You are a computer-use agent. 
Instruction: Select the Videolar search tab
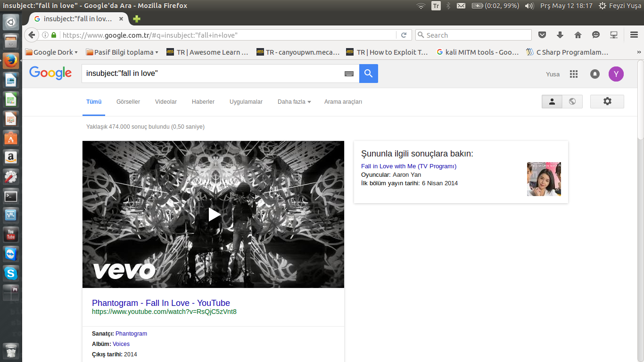pyautogui.click(x=166, y=102)
